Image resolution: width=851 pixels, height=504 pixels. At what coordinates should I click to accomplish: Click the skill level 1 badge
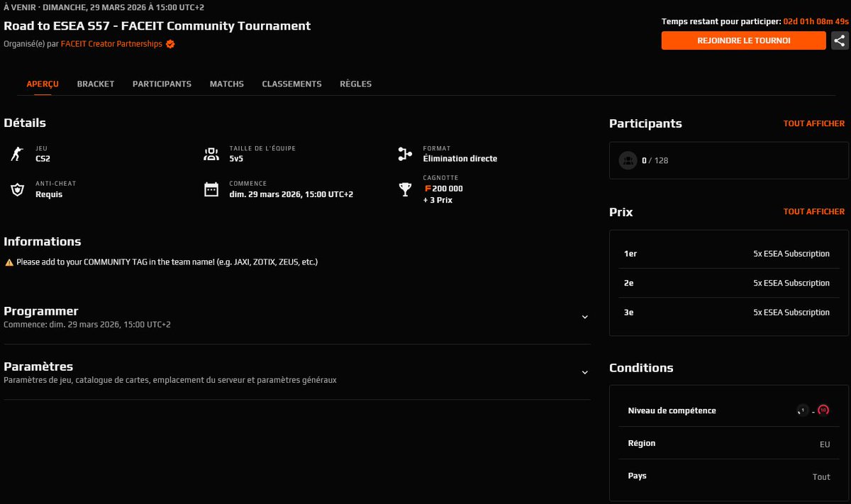[x=803, y=410]
